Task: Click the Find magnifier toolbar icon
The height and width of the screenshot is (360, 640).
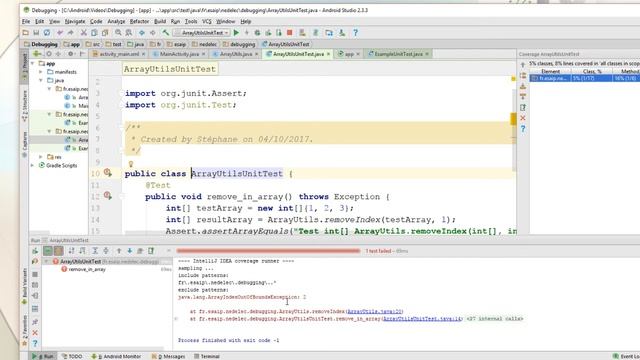Action: pyautogui.click(x=118, y=33)
